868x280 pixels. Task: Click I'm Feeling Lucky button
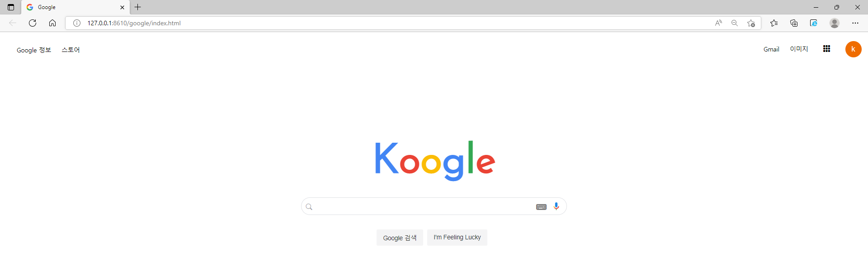457,238
